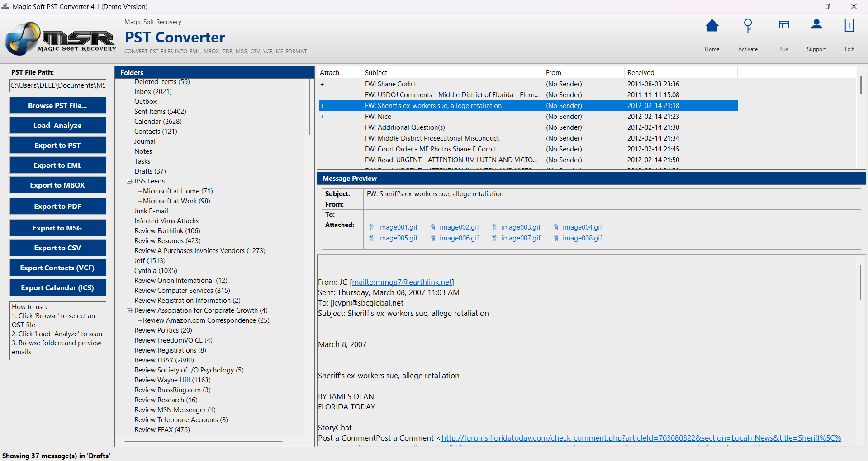
Task: Select the Junk E-mail folder
Action: pos(151,211)
